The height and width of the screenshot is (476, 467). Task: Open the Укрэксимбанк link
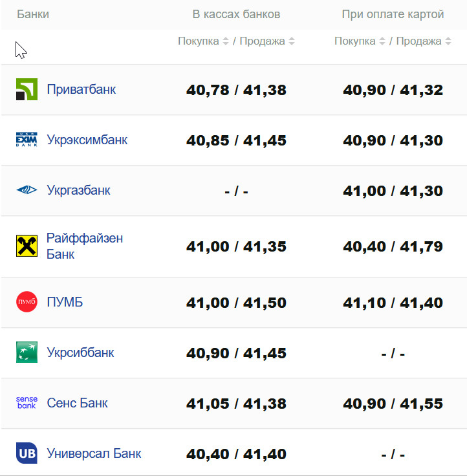pyautogui.click(x=87, y=140)
